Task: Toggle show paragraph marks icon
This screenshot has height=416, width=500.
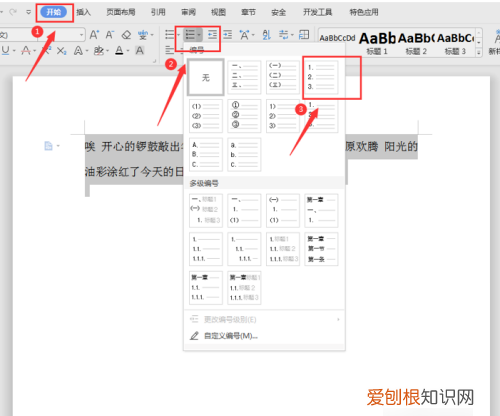Action: pos(284,34)
